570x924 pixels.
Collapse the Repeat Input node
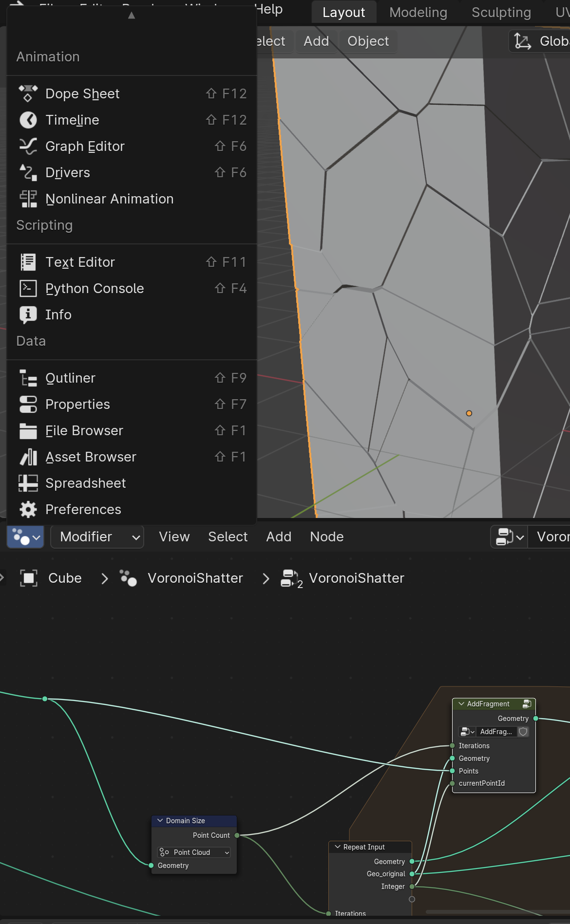coord(337,847)
